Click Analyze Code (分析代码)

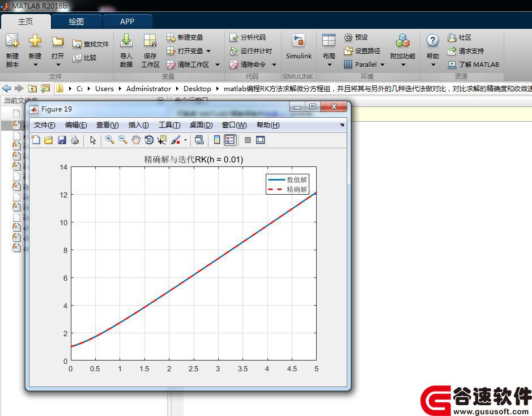pos(248,37)
